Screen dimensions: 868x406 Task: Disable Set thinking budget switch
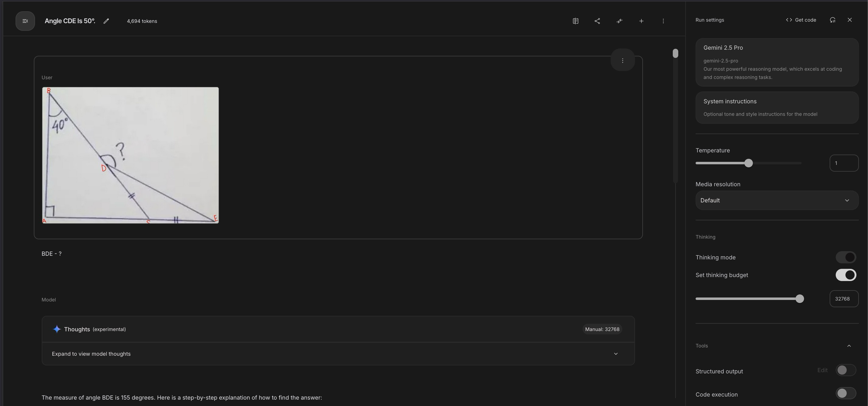845,275
